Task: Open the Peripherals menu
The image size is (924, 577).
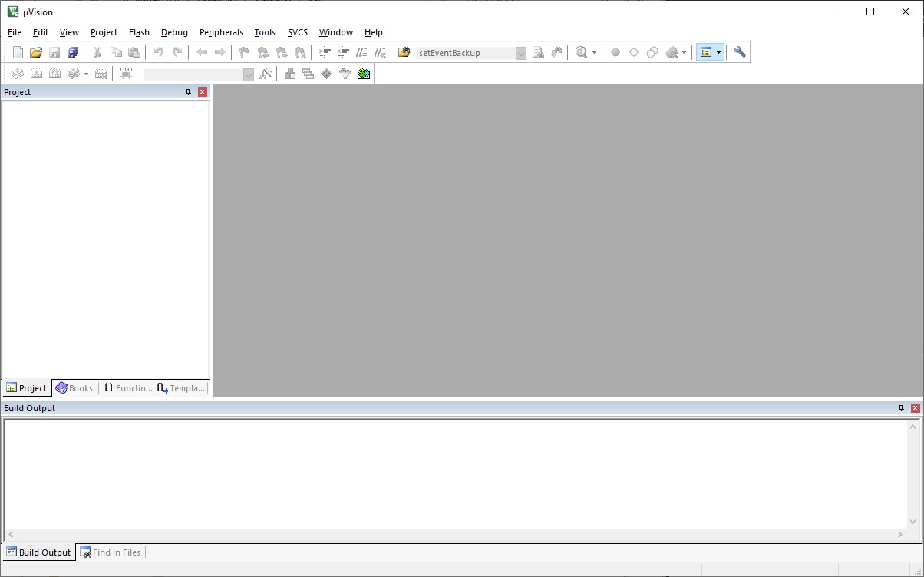Action: pos(221,32)
